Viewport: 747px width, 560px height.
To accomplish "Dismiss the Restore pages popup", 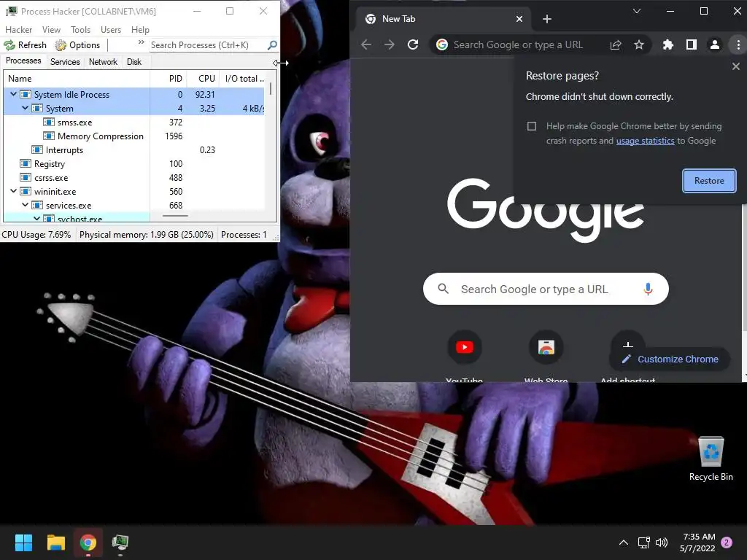I will (735, 66).
